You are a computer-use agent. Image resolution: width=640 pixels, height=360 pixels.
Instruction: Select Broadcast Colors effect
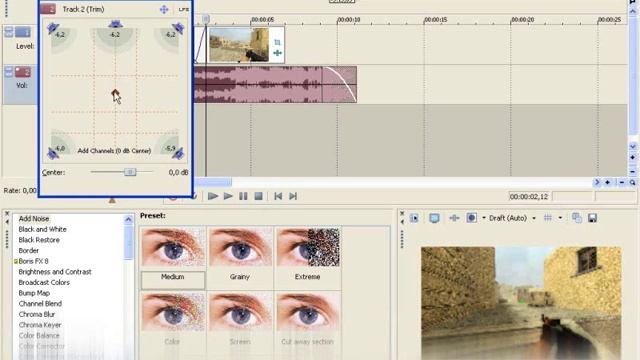coord(44,282)
